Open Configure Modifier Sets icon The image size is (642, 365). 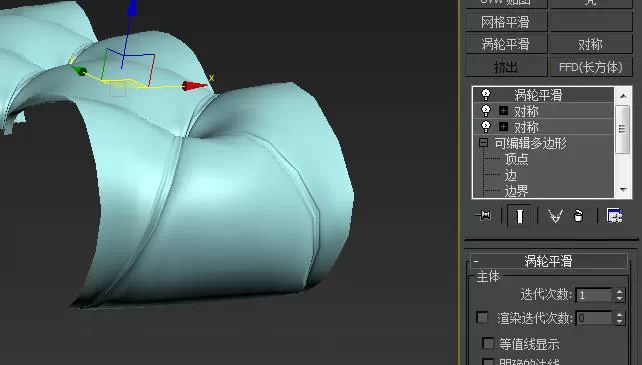pyautogui.click(x=614, y=215)
